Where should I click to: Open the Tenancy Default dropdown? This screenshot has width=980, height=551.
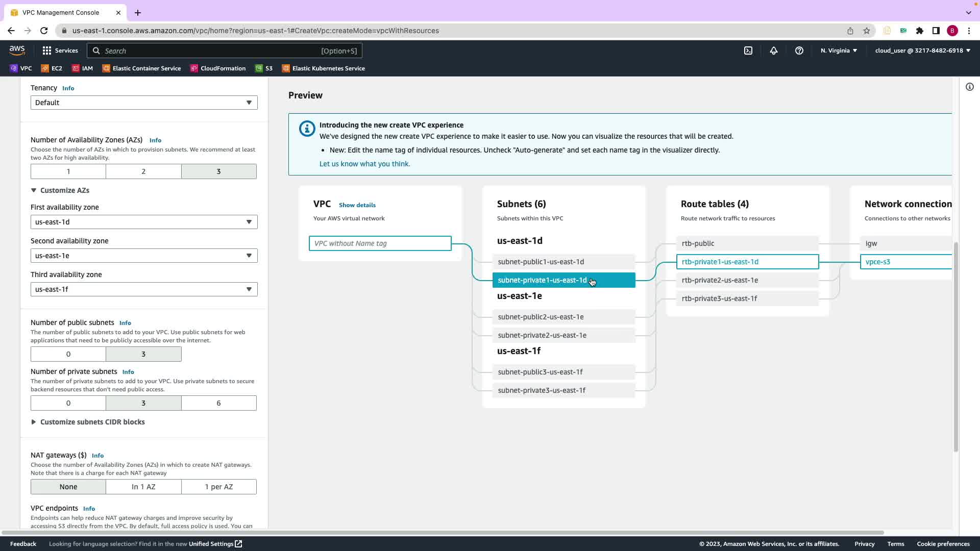coord(144,103)
